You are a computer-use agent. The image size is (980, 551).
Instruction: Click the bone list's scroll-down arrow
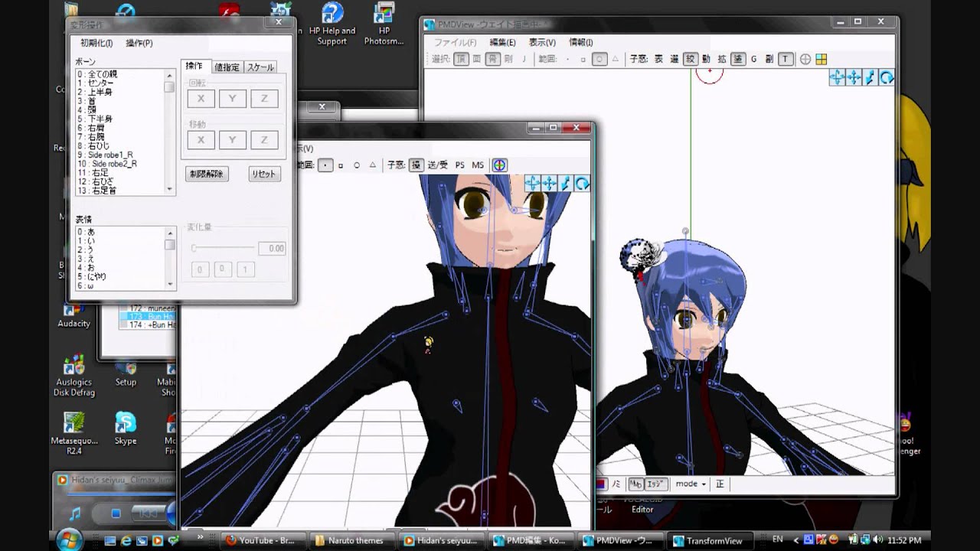pos(170,188)
